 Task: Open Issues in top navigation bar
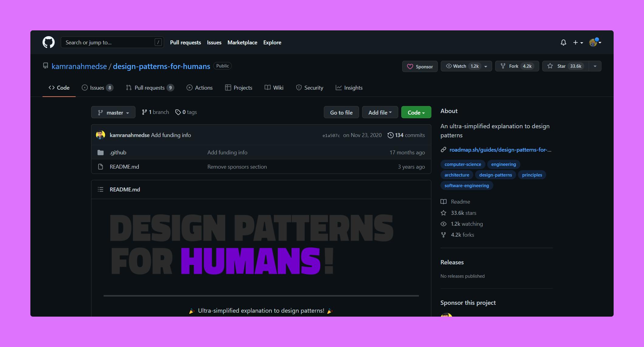(214, 43)
